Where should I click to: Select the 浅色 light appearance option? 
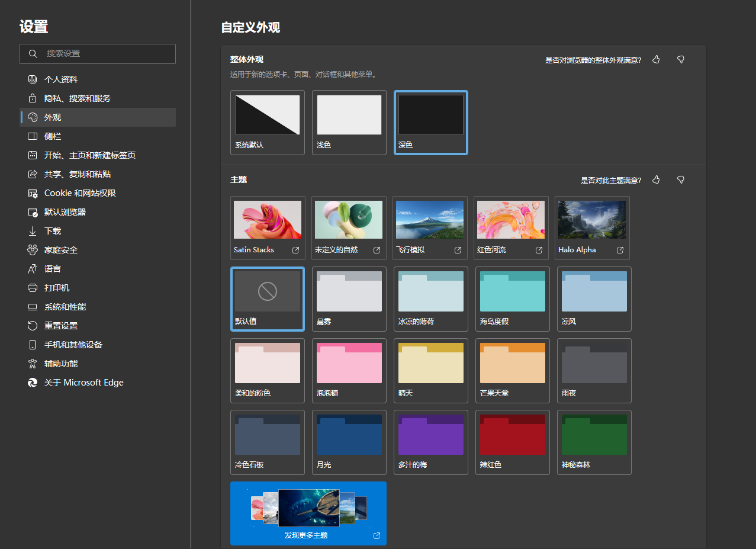[349, 122]
